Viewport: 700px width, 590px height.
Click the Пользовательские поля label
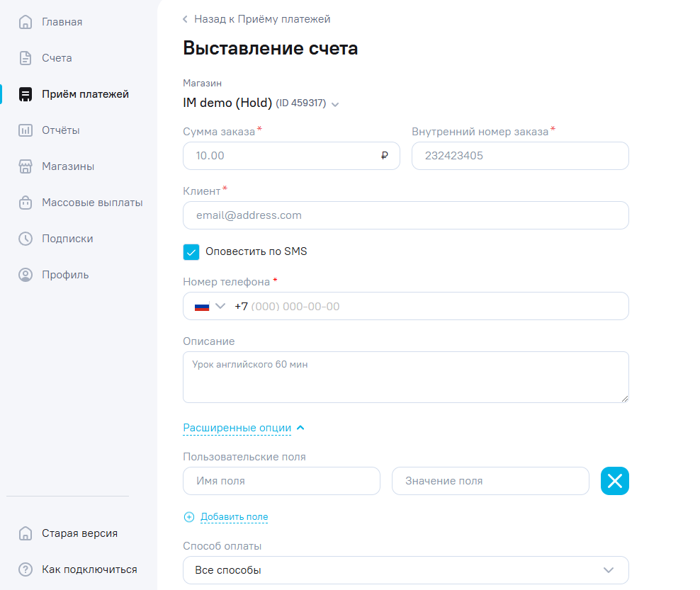244,457
